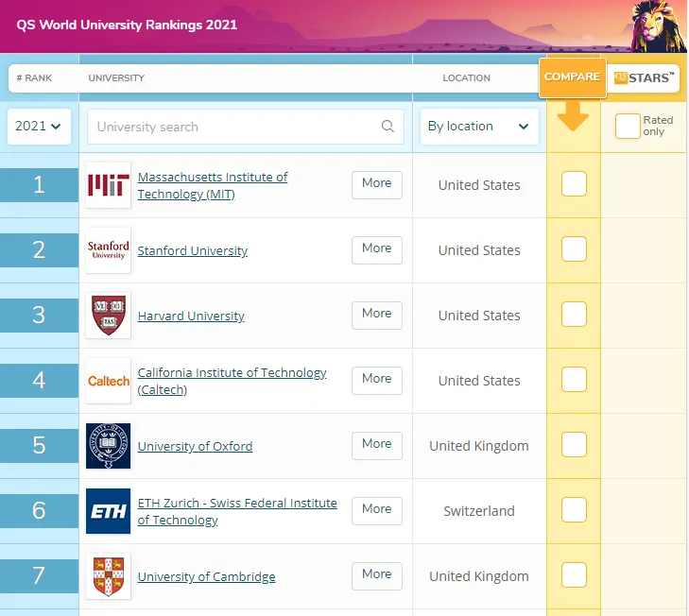Click the QS World University Rankings 2021 title
The width and height of the screenshot is (689, 616).
click(x=127, y=25)
